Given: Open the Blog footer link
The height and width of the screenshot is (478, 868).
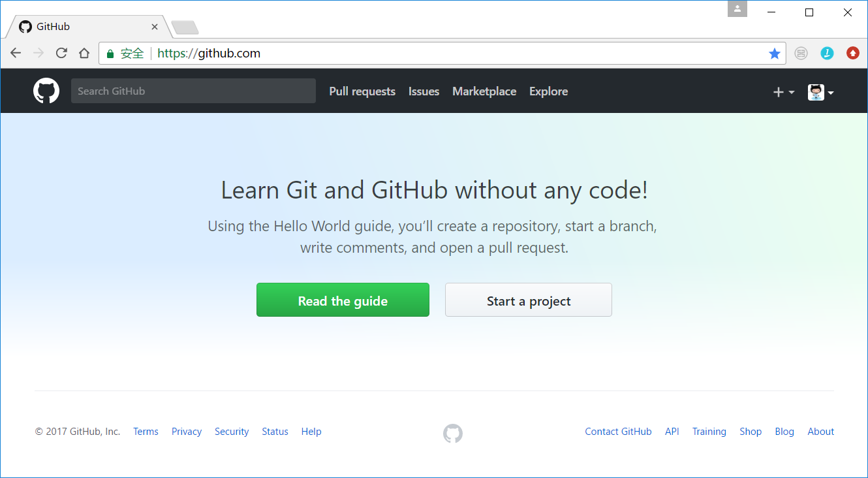Looking at the screenshot, I should pyautogui.click(x=784, y=432).
